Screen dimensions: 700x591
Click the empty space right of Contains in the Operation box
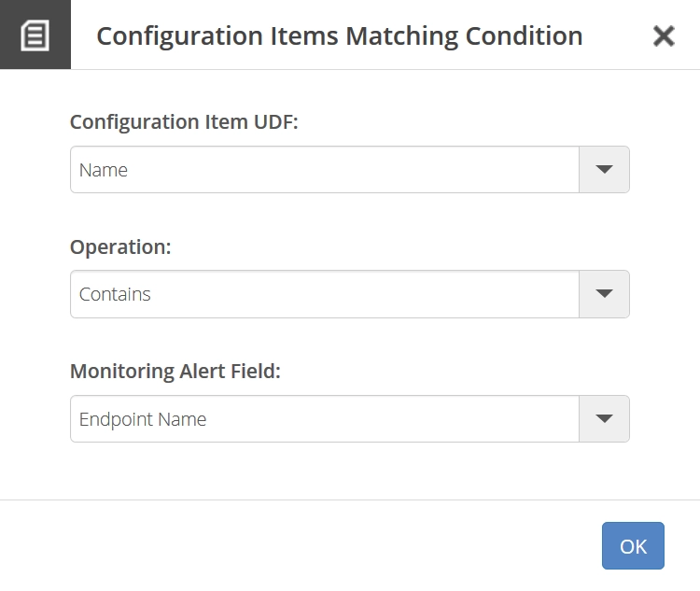point(364,294)
